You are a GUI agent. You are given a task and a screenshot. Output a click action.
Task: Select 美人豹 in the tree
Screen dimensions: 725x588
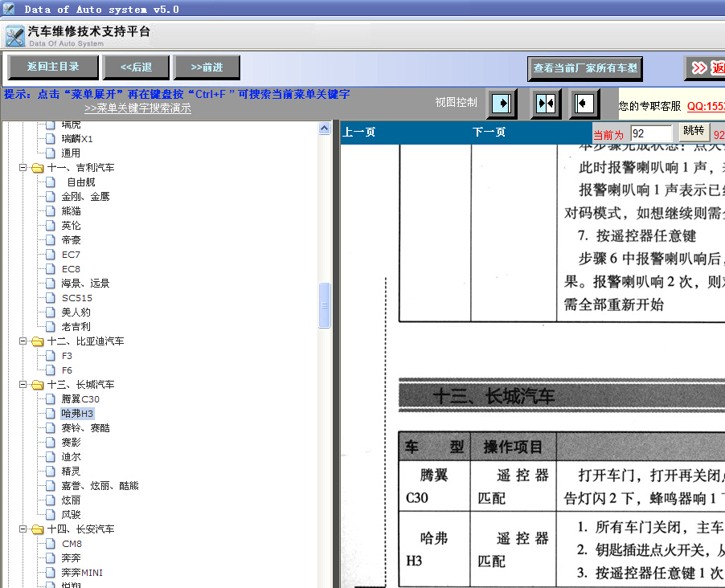76,312
